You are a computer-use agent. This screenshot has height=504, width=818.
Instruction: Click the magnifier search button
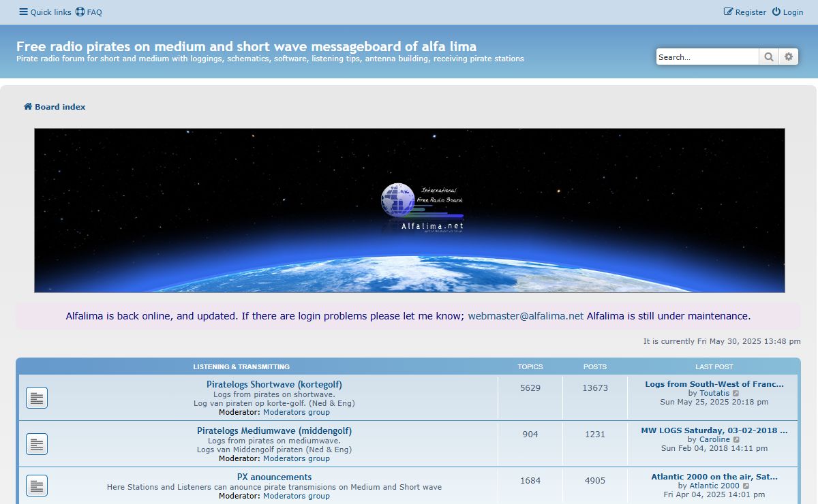pos(769,57)
